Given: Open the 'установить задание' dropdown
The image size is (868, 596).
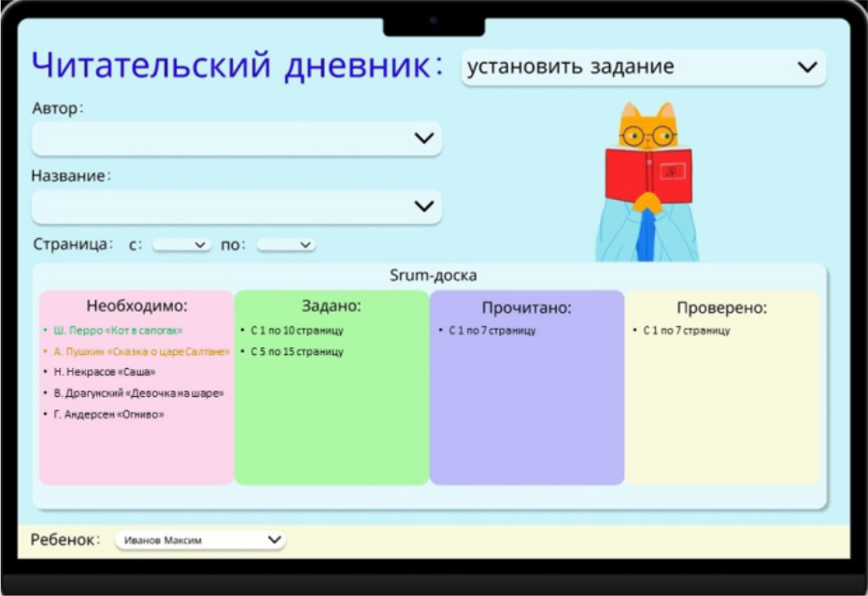Looking at the screenshot, I should [x=643, y=67].
